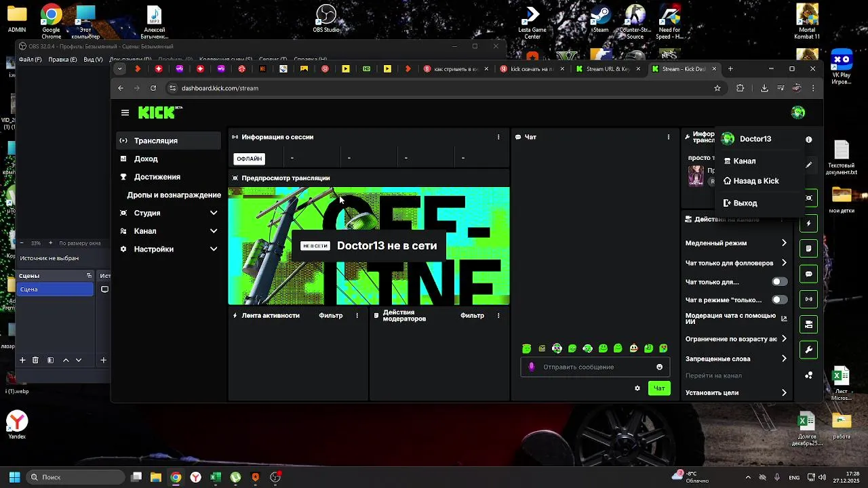Click the purple microphone icon in chat input

532,367
